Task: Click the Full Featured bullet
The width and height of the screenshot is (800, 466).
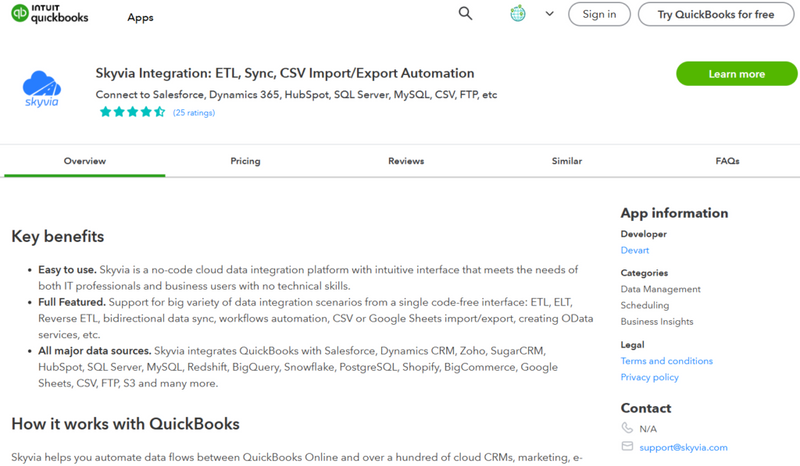Action: tap(315, 318)
